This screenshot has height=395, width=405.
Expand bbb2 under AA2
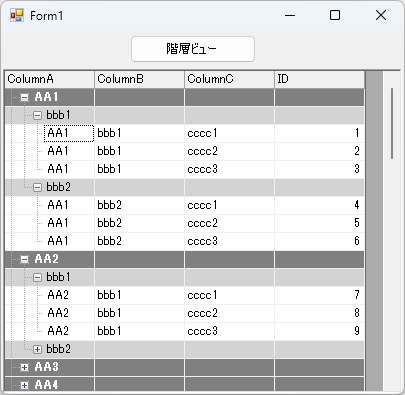pos(37,349)
